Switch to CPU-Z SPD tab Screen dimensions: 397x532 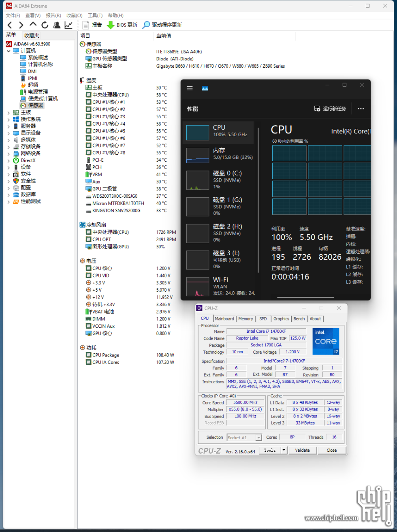click(263, 318)
